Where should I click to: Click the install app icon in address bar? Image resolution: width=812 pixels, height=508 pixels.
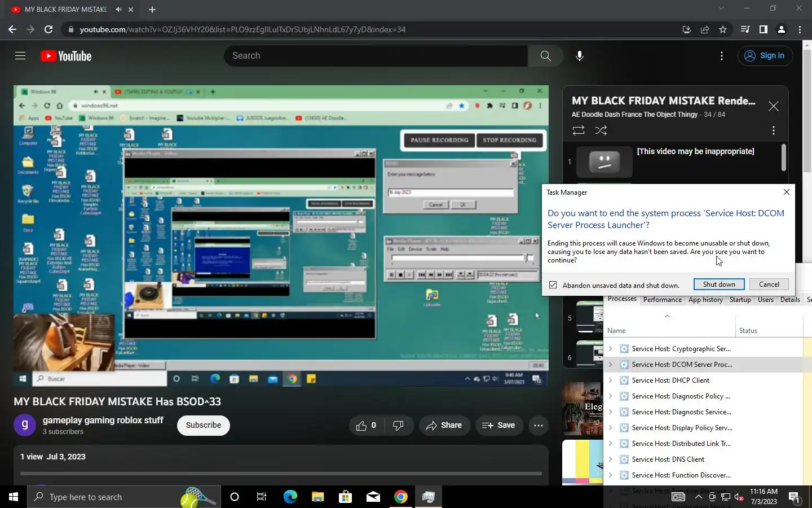coord(686,29)
